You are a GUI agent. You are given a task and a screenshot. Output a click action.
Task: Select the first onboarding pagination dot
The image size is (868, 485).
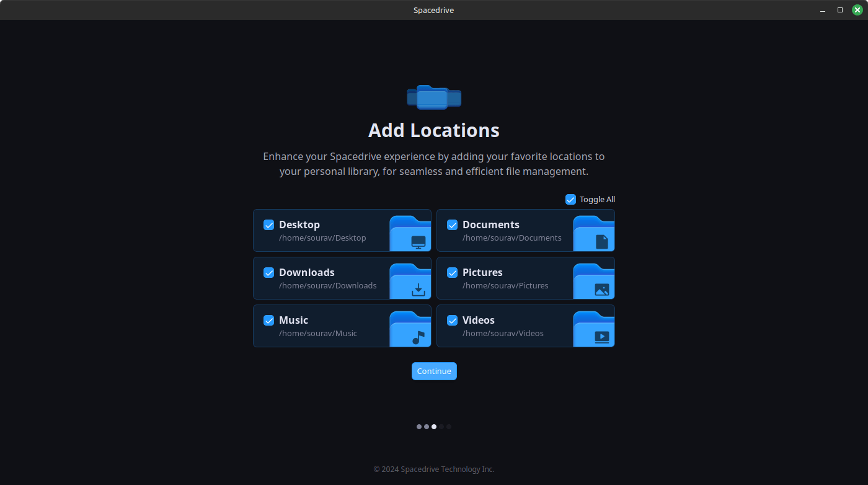pos(419,427)
